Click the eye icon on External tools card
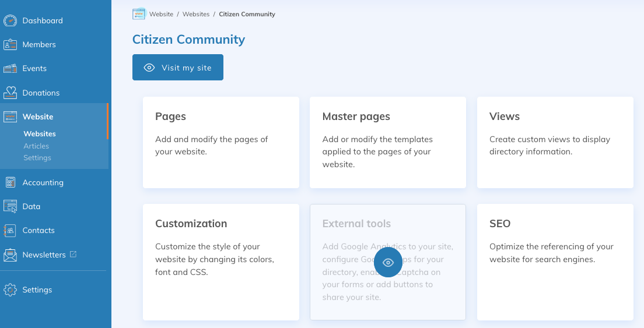 click(388, 263)
